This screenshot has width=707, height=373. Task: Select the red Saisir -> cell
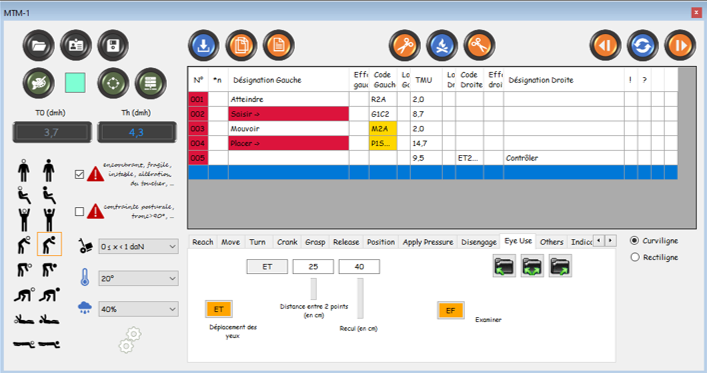tap(289, 114)
